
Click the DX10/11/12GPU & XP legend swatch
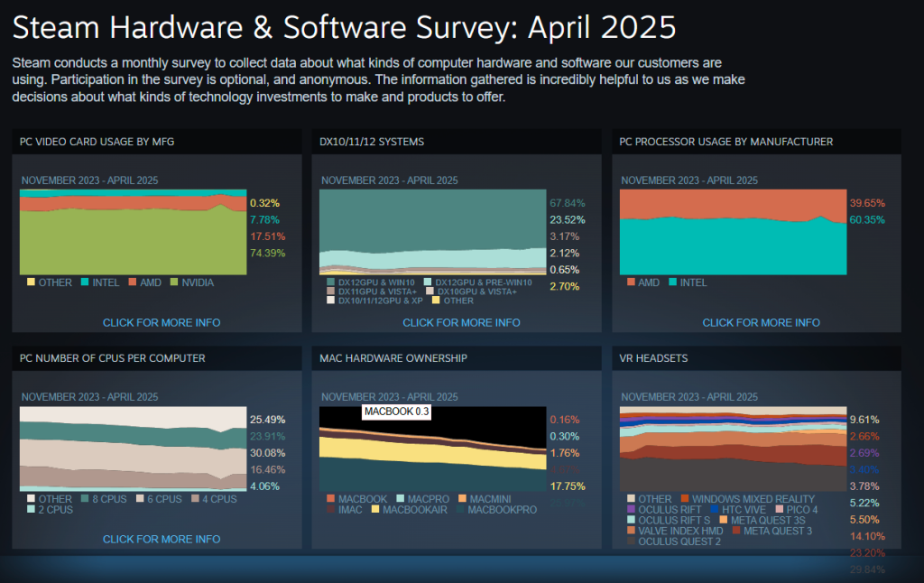pos(330,300)
